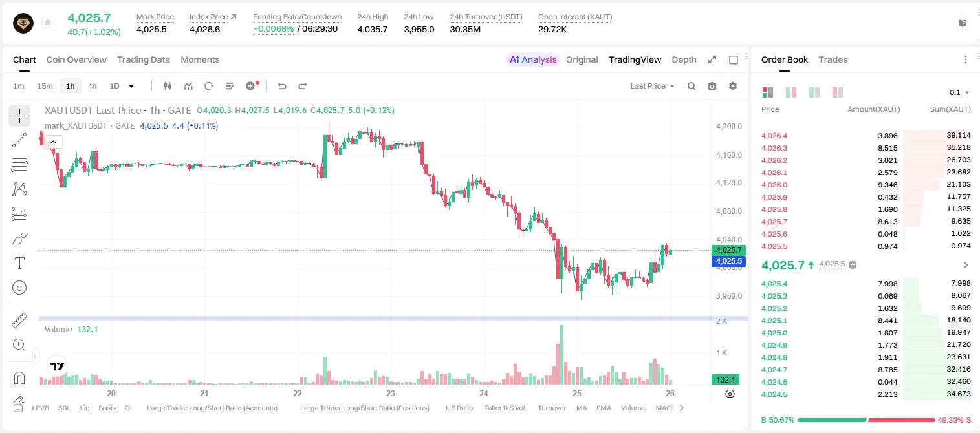Select the 15m timeframe
Viewport: 980px width, 433px height.
point(45,86)
